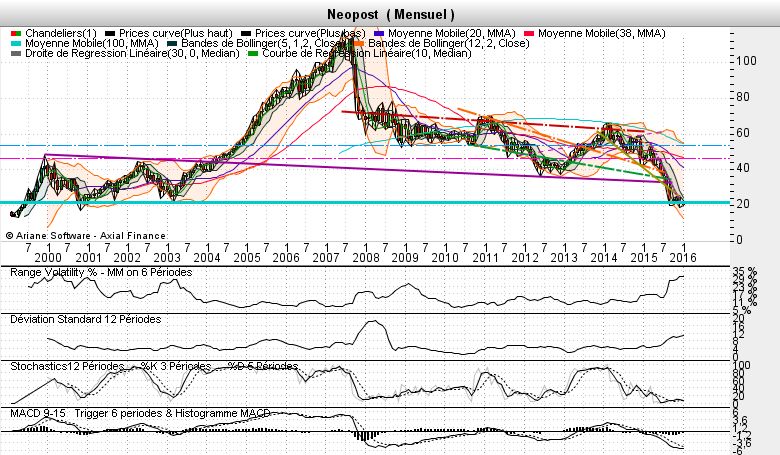
Task: Select the Déviation Standard 12 Périodes label
Action: [x=84, y=319]
